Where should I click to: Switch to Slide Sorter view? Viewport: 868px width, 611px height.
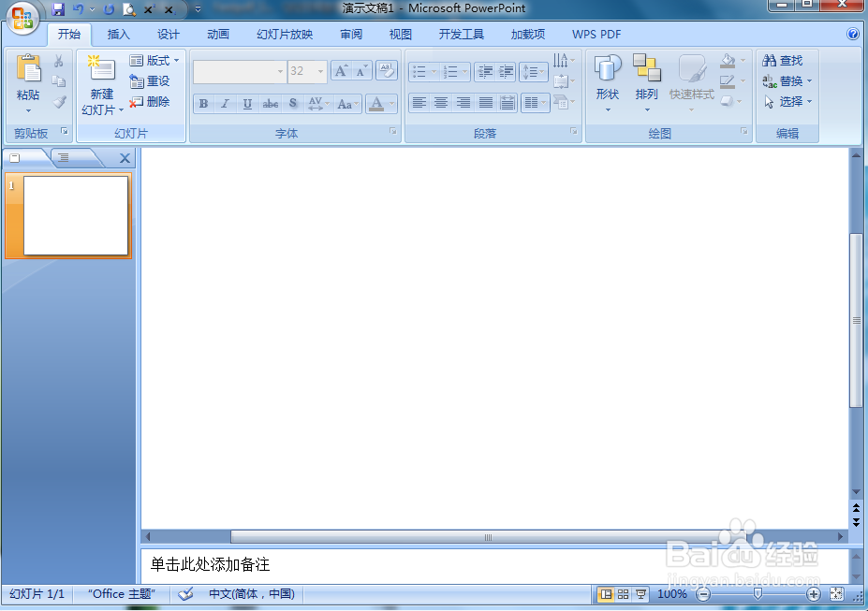(x=624, y=594)
